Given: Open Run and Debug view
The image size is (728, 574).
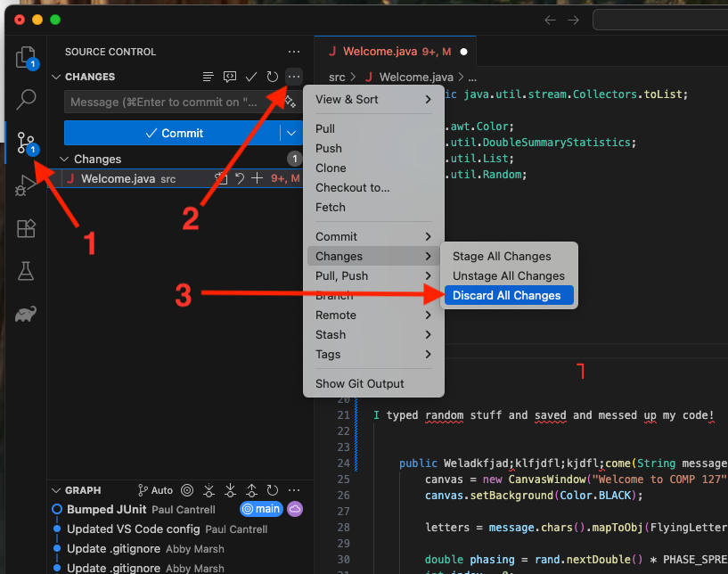Looking at the screenshot, I should tap(26, 185).
